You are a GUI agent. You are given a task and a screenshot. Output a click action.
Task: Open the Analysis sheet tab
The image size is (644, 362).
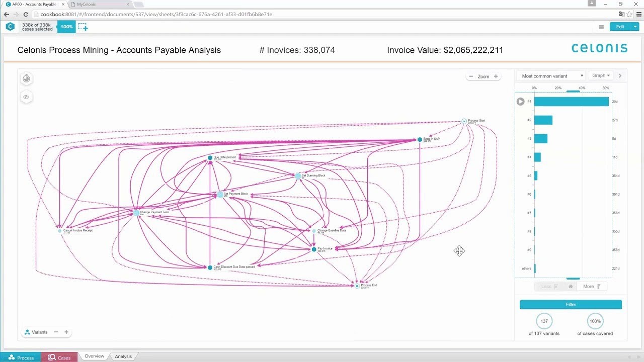pos(123,356)
